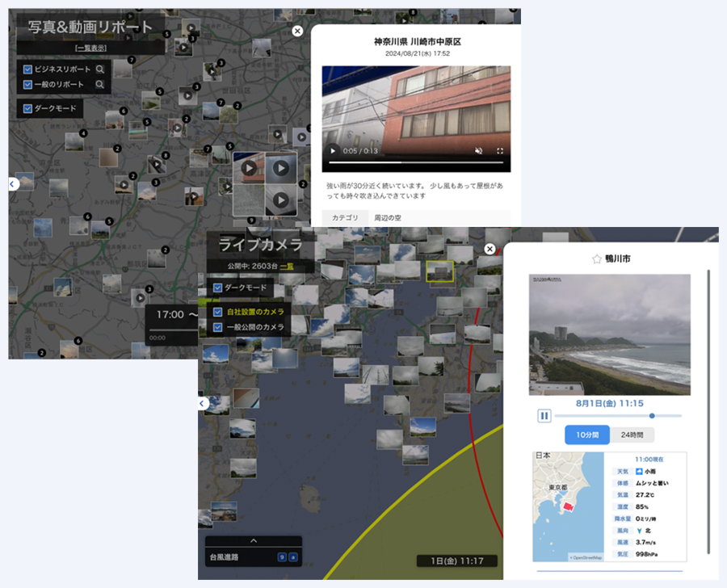
Task: Pause the 鴨川市 camera playback
Action: click(544, 415)
